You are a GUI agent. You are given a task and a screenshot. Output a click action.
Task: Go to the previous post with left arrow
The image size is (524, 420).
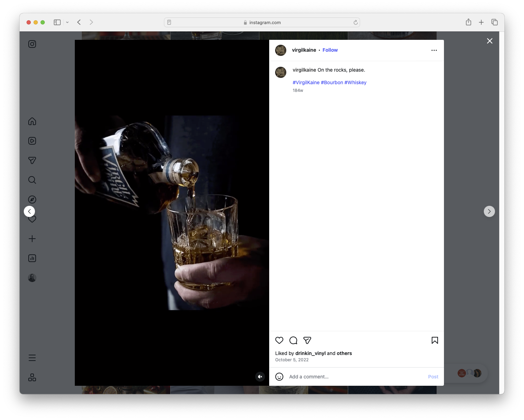pos(29,211)
